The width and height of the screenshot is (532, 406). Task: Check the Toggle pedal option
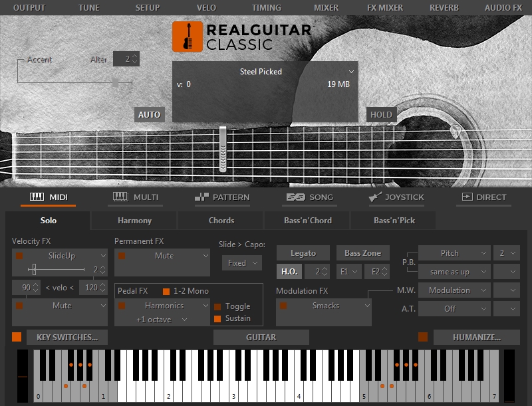217,307
